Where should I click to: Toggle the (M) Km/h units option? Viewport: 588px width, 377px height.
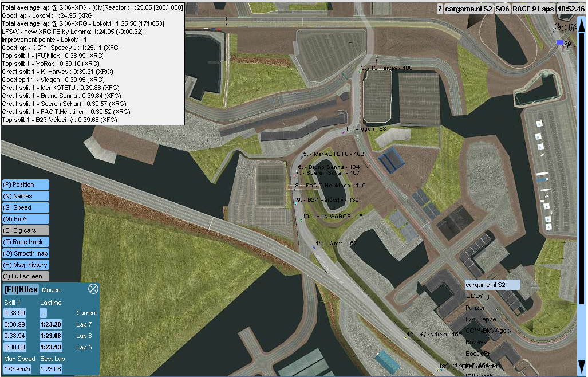point(26,219)
